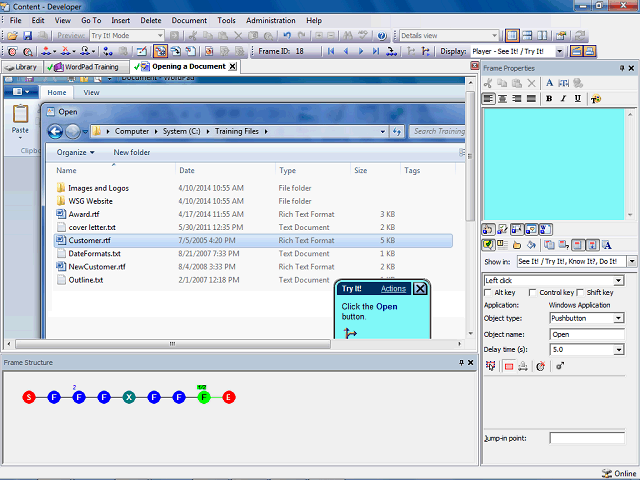Click the Jump-in point input field
This screenshot has height=480, width=640.
coord(586,439)
